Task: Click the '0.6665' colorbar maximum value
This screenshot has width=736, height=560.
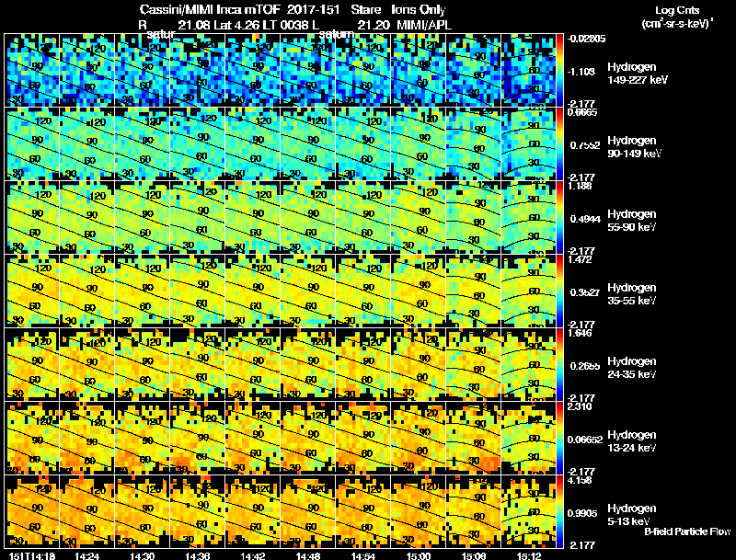Action: pyautogui.click(x=582, y=112)
